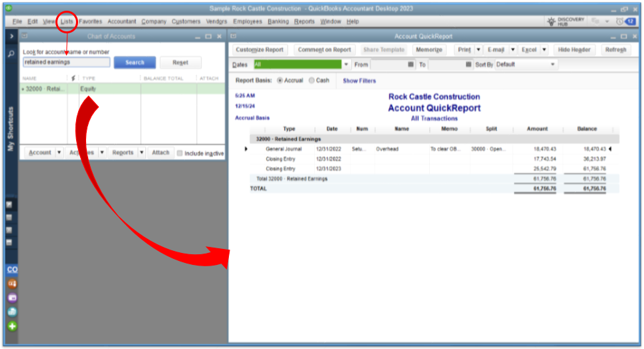Click the orange round sidebar icon
Viewport: 644px width, 349px height.
tap(12, 284)
